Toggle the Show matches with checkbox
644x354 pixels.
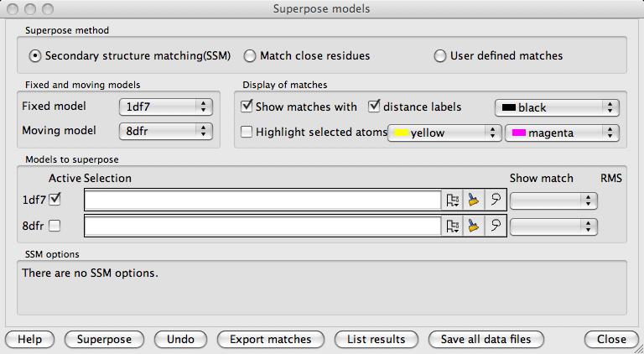pyautogui.click(x=247, y=107)
